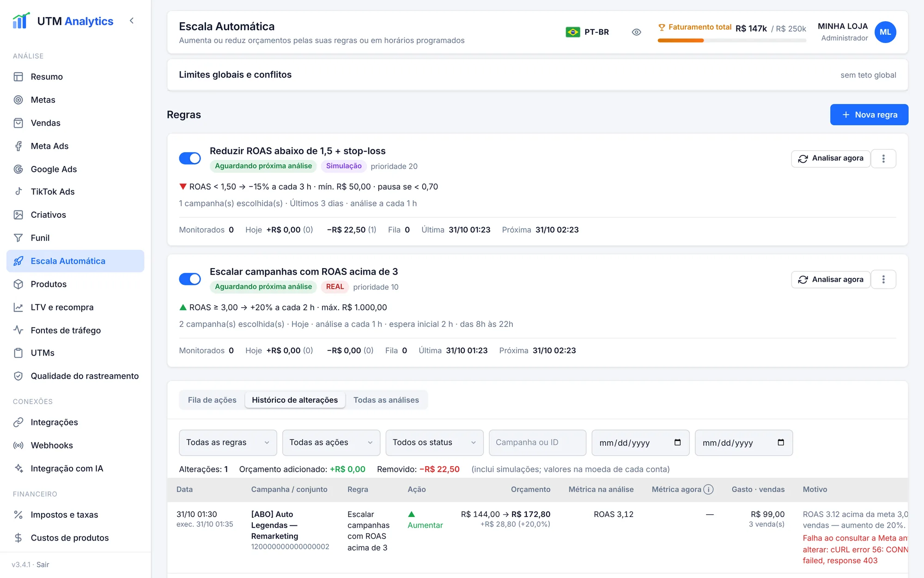Click the Sair logout link

(43, 565)
